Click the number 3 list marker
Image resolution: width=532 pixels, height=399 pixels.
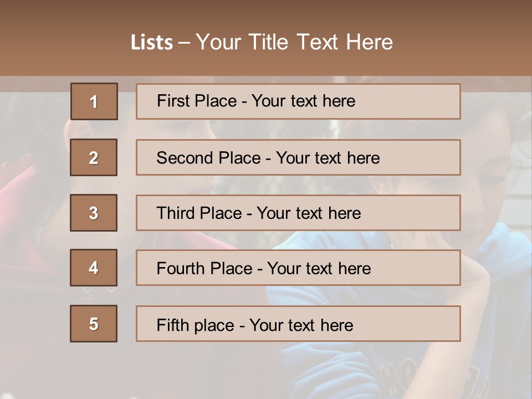tap(94, 213)
